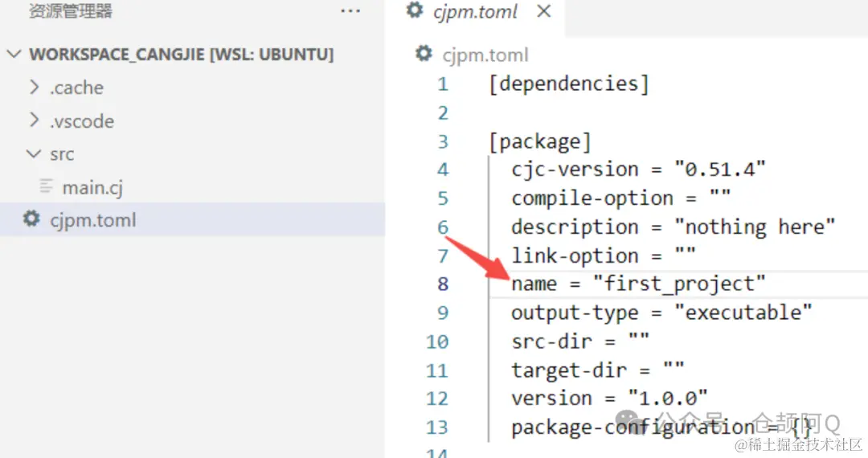
Task: Click the gear icon beside cjpm.toml in explorer
Action: (31, 219)
